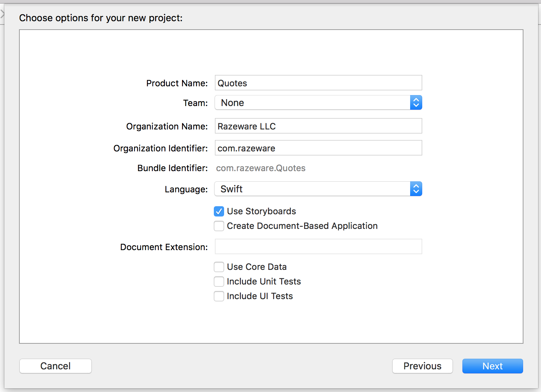The width and height of the screenshot is (541, 392).
Task: Uncheck the Use Storyboards checkbox
Action: (219, 211)
